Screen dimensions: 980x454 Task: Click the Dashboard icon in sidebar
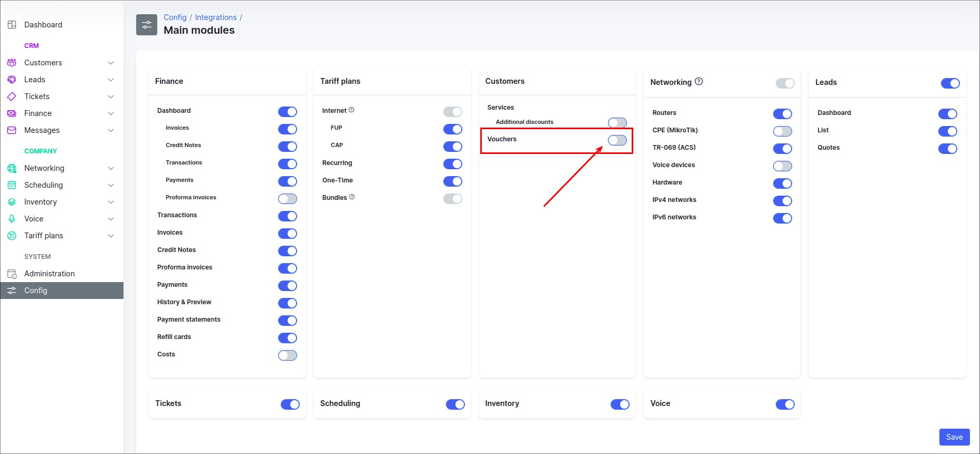point(12,25)
